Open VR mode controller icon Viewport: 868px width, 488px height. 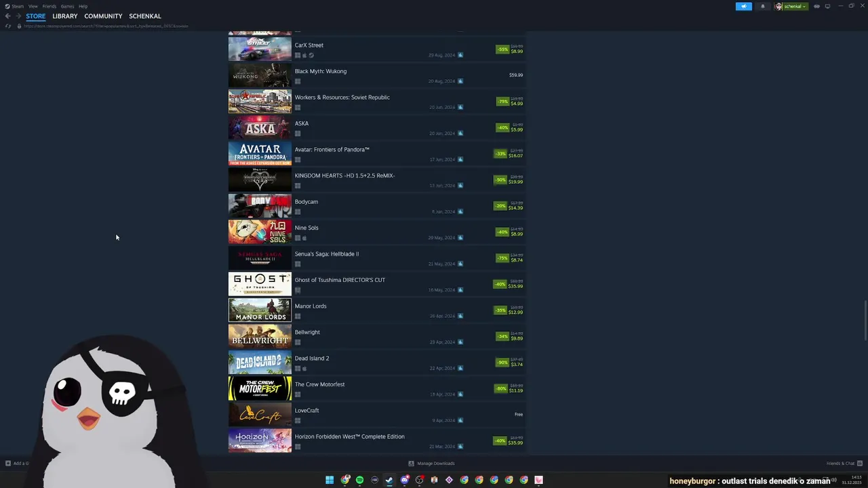click(x=816, y=6)
